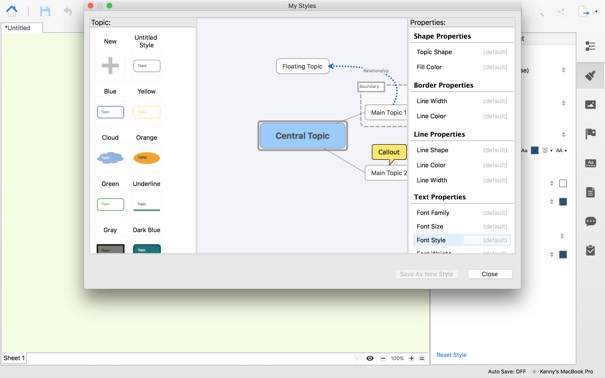Image resolution: width=605 pixels, height=378 pixels.
Task: Click the Auto Save: OFF status text
Action: pyautogui.click(x=507, y=371)
